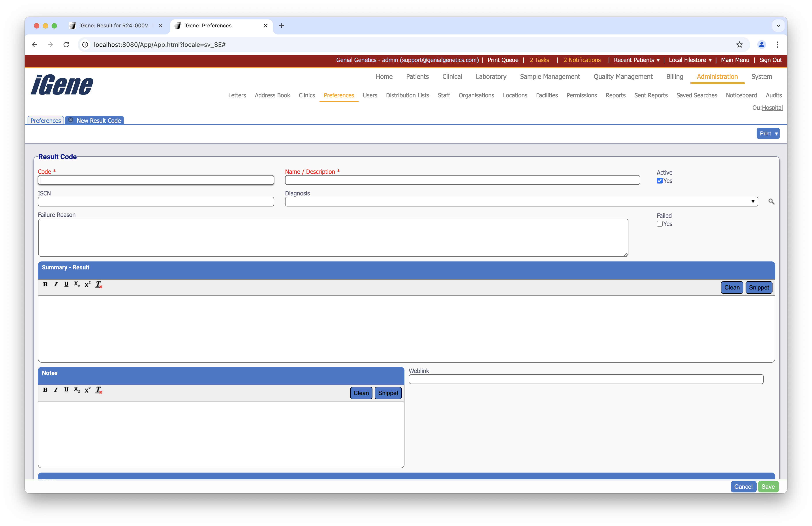This screenshot has width=812, height=526.
Task: Click Underline icon in Notes editor toolbar
Action: coord(66,390)
